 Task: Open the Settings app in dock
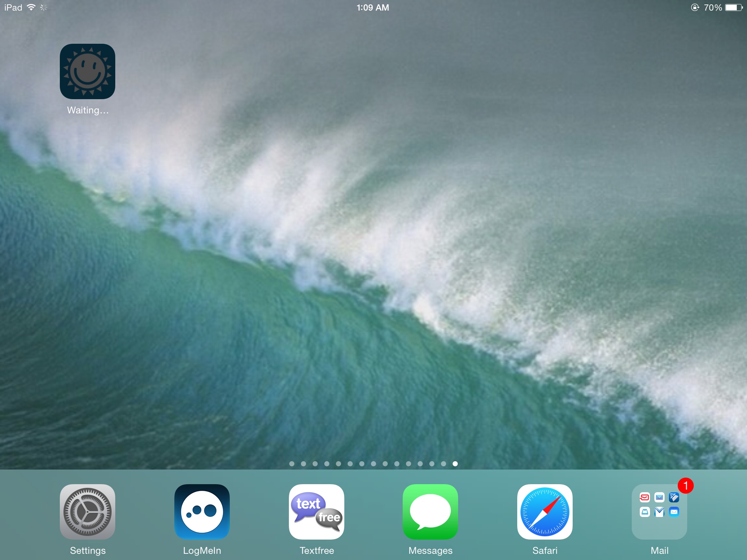point(88,512)
